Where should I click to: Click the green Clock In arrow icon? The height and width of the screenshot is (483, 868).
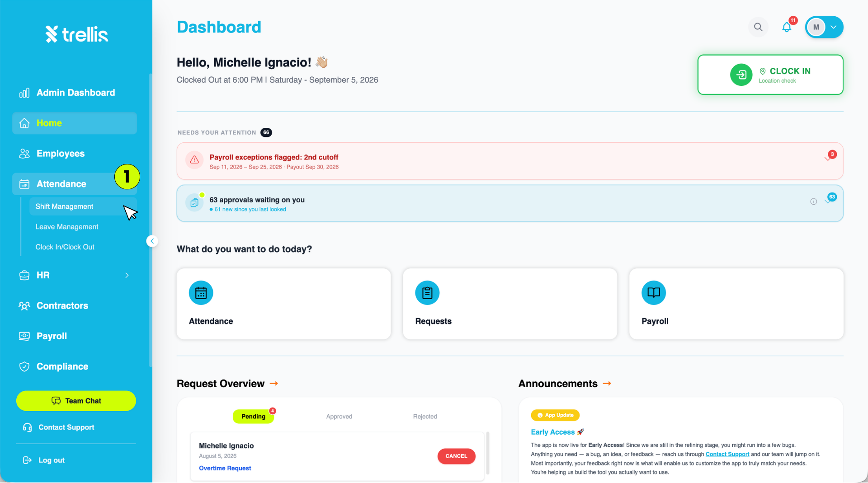(741, 75)
